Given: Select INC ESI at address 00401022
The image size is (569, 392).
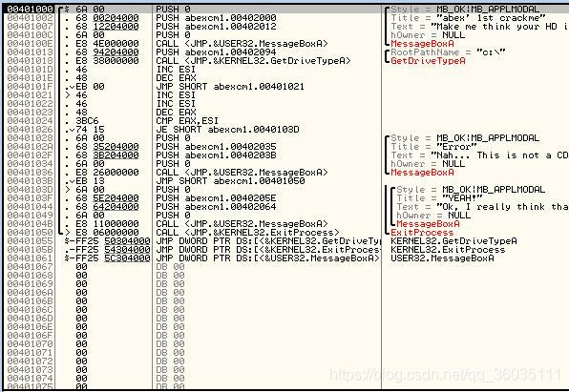Looking at the screenshot, I should click(x=176, y=104).
